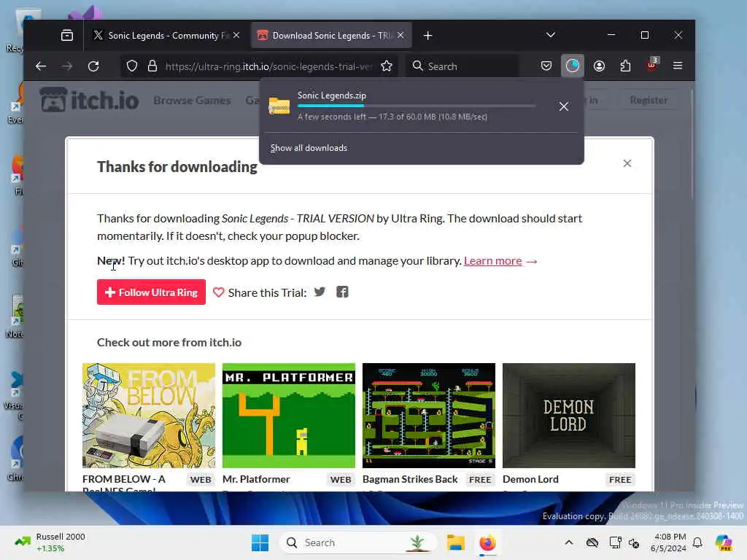This screenshot has width=747, height=560.
Task: Focus the Firefox search box
Action: point(462,66)
